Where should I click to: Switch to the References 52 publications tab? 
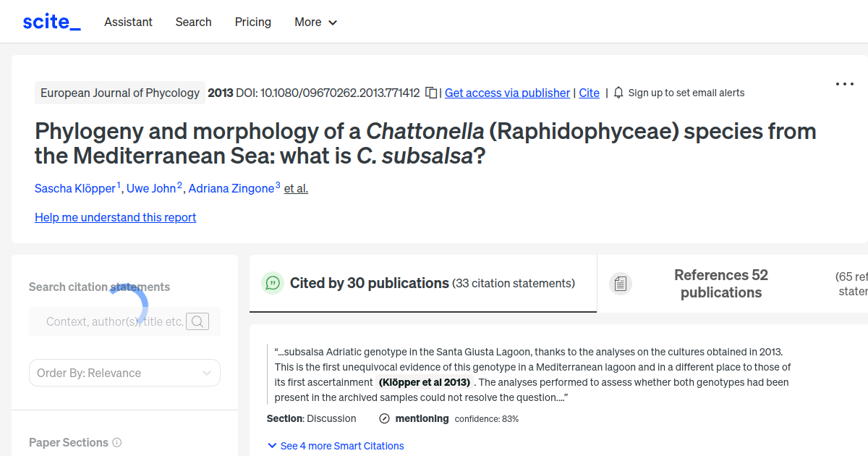720,283
